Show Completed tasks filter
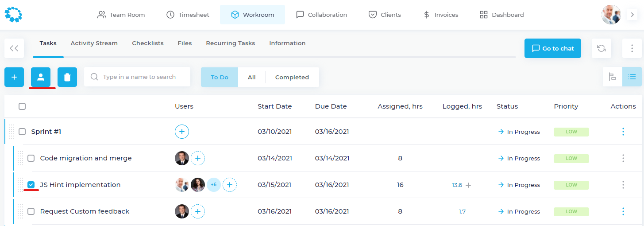The height and width of the screenshot is (226, 644). pos(292,77)
